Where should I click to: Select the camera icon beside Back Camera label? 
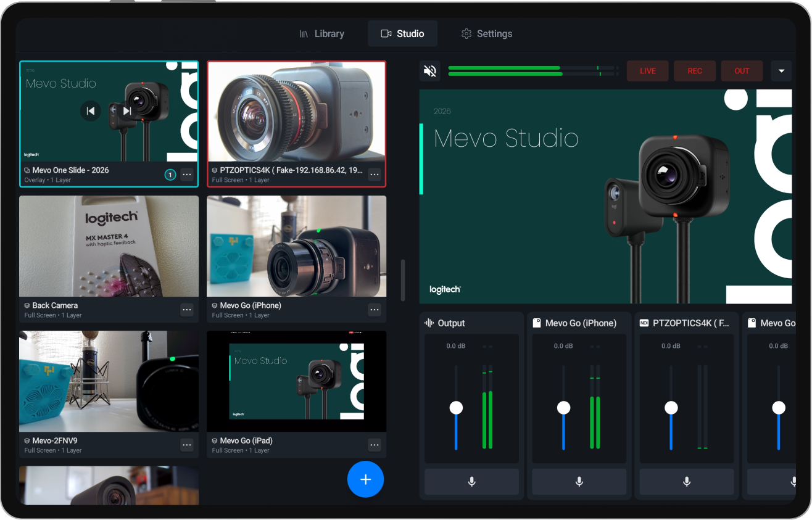coord(26,305)
